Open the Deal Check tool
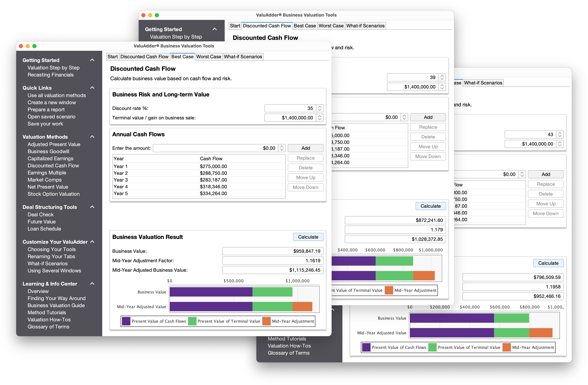The height and width of the screenshot is (385, 588). pyautogui.click(x=40, y=214)
